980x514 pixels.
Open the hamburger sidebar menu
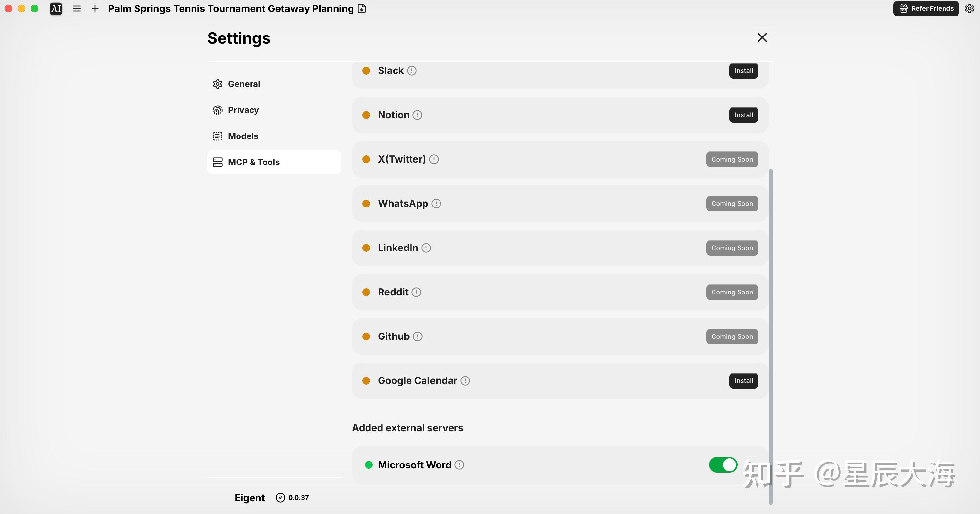point(77,8)
